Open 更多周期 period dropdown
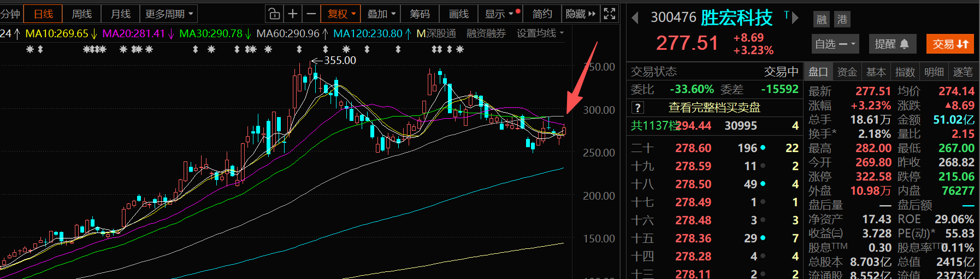The height and width of the screenshot is (279, 980). [x=169, y=14]
